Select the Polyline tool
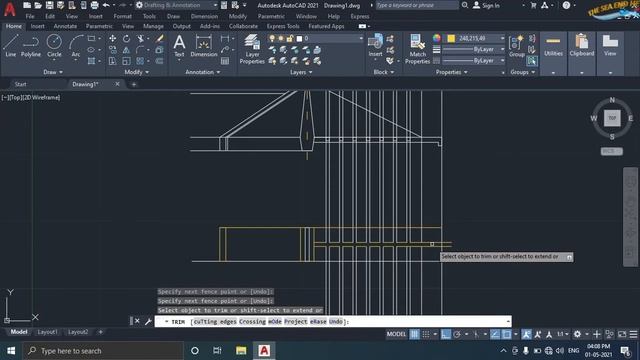640x360 pixels. tap(31, 46)
